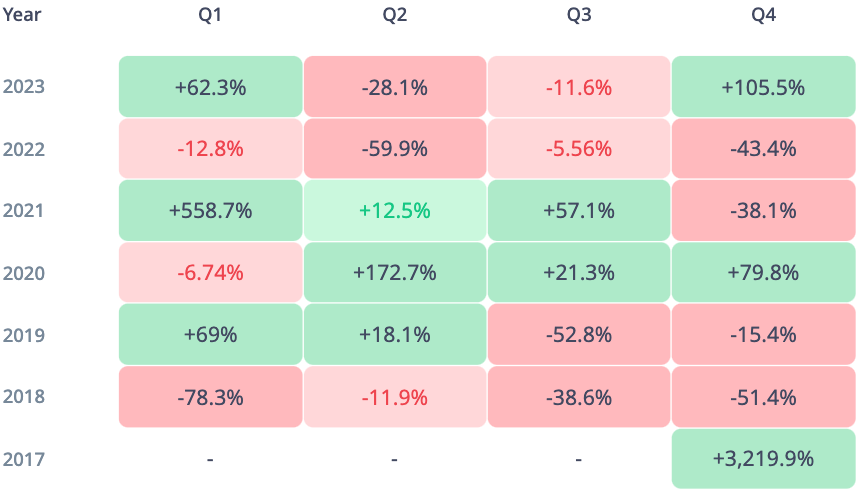
Task: Click the Year column header
Action: (x=21, y=15)
